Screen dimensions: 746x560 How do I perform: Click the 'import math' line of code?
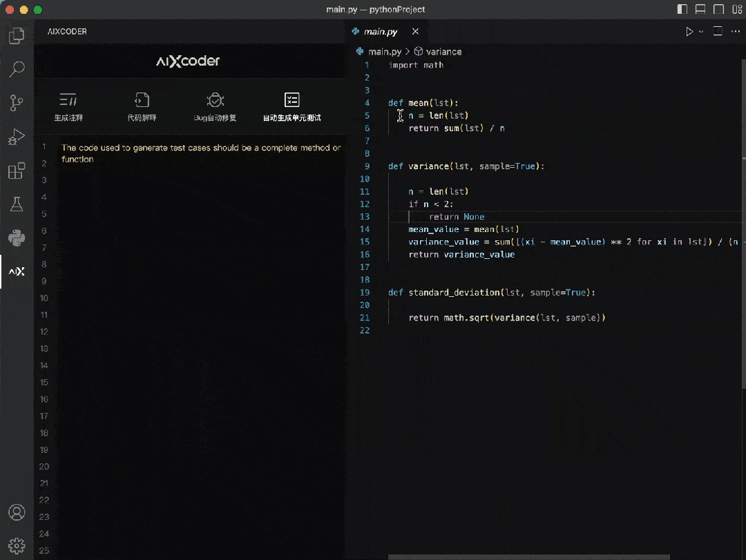(x=416, y=65)
